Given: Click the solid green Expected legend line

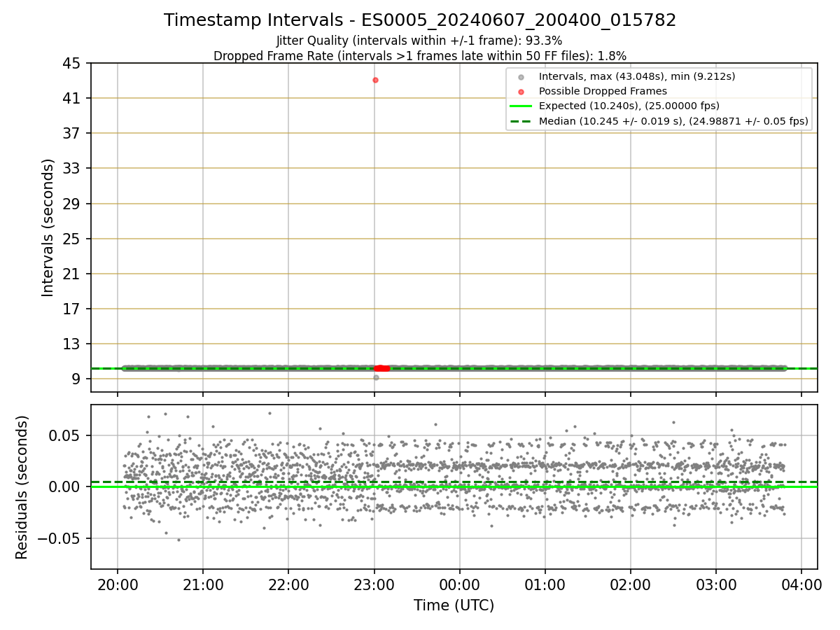Looking at the screenshot, I should coord(521,106).
